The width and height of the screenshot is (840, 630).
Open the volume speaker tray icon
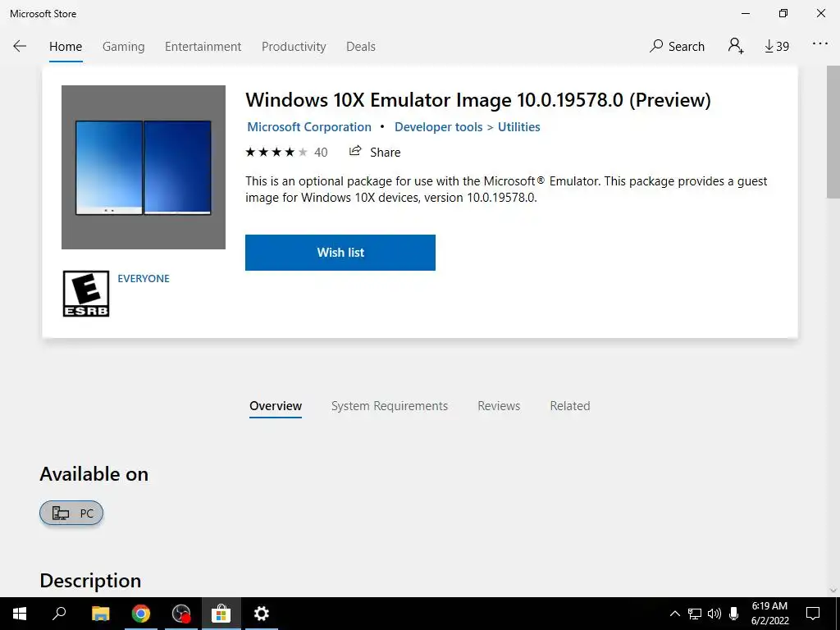click(x=714, y=614)
